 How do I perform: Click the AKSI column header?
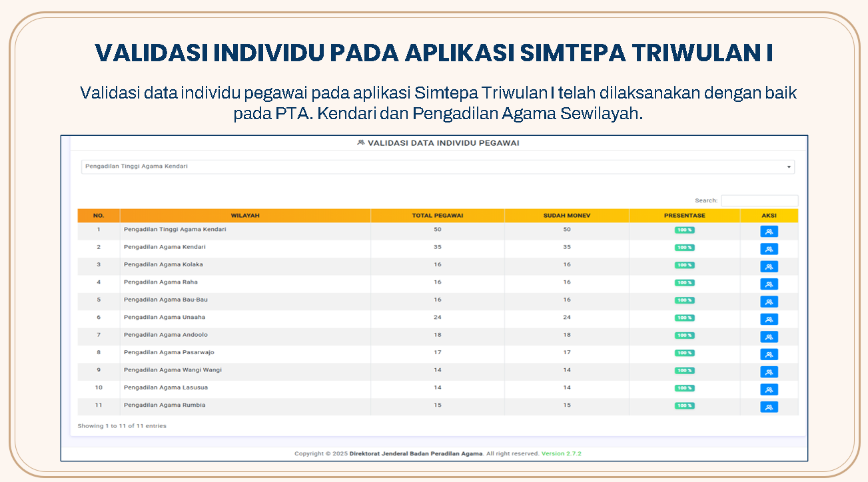click(769, 216)
